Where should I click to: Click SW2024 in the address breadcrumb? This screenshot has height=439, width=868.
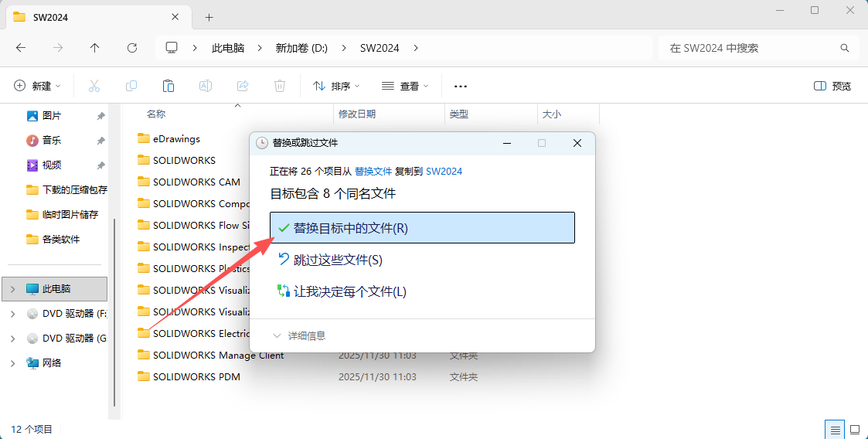click(380, 48)
